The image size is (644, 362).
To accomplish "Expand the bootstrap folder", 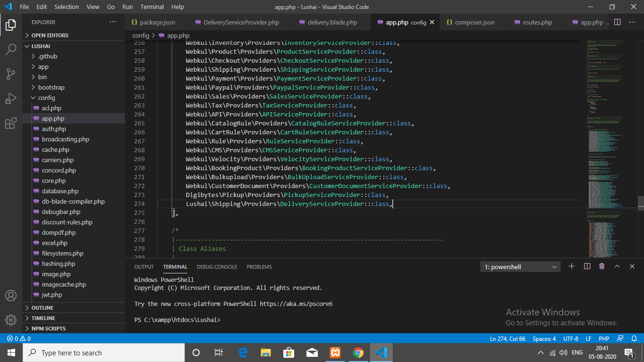I will (74, 87).
